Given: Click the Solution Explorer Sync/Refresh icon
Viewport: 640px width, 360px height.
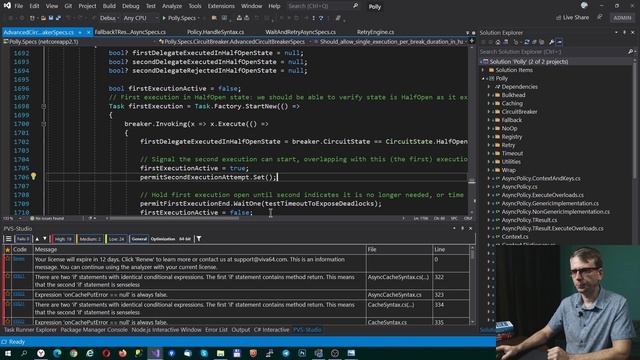Looking at the screenshot, I should coord(527,42).
